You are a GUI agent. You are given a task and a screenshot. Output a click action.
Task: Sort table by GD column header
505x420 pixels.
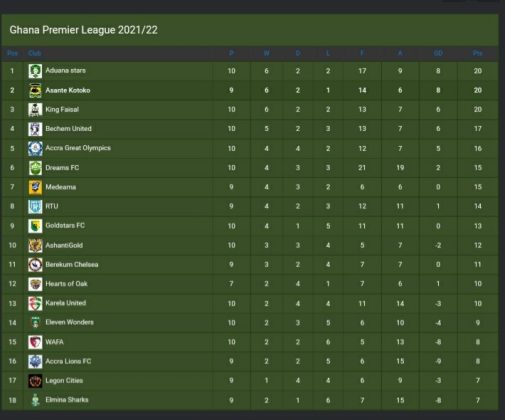438,53
